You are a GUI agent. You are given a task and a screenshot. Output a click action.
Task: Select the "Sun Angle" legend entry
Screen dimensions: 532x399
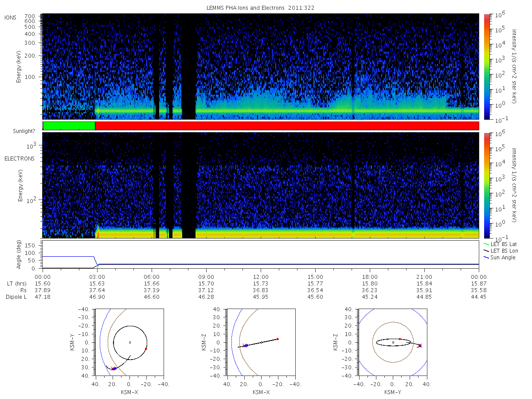(499, 258)
